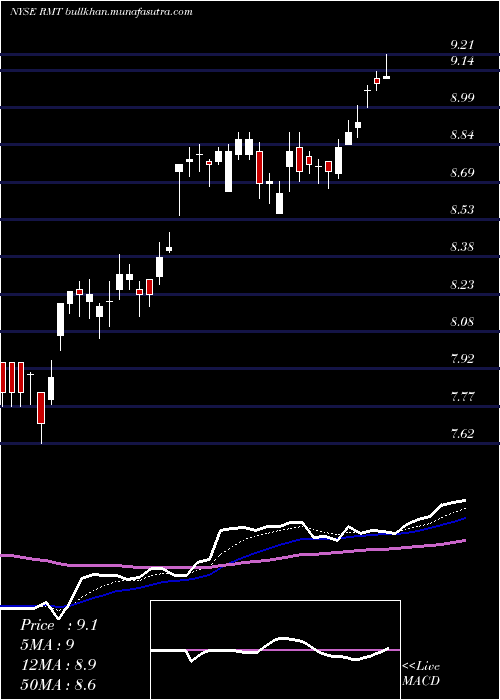Click the 5MA : 9 readout

coord(47,645)
